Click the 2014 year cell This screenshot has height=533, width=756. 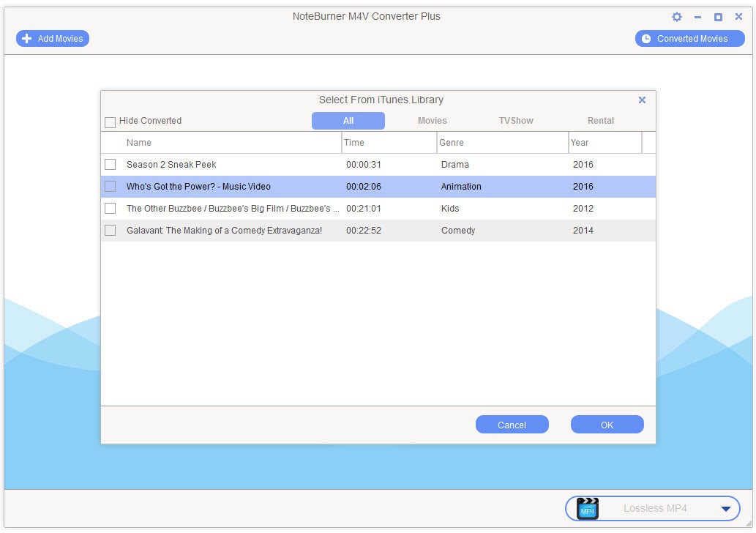point(583,231)
